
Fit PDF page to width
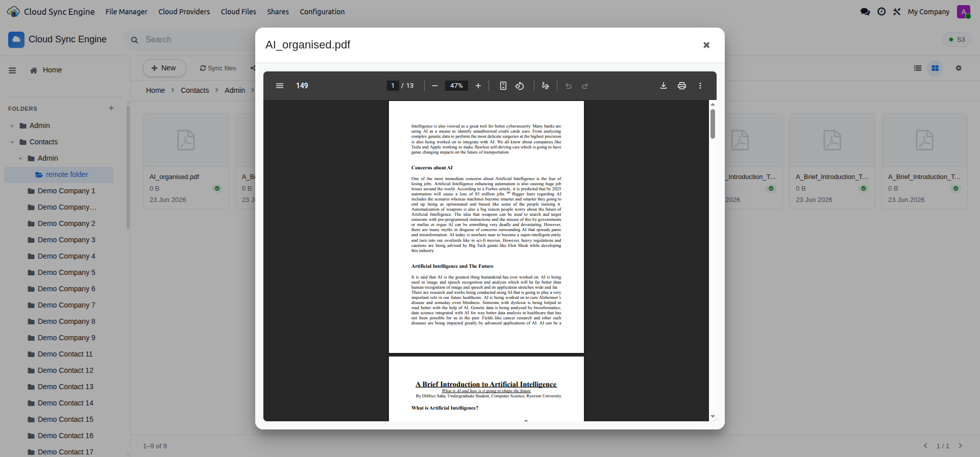[x=503, y=86]
